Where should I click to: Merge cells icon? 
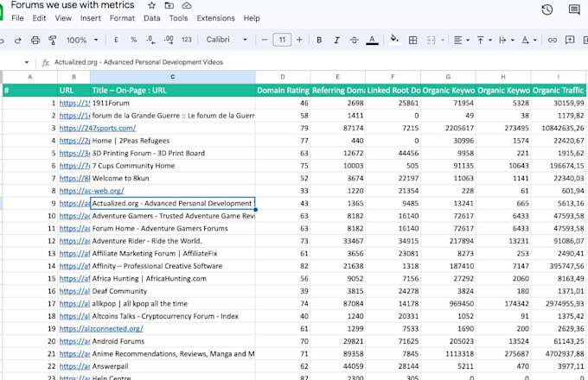pos(431,40)
